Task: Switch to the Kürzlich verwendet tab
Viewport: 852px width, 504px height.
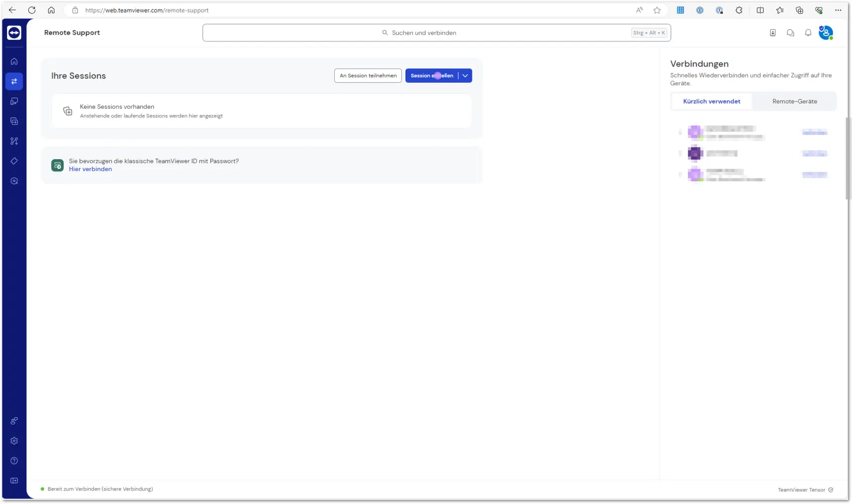Action: [x=712, y=101]
